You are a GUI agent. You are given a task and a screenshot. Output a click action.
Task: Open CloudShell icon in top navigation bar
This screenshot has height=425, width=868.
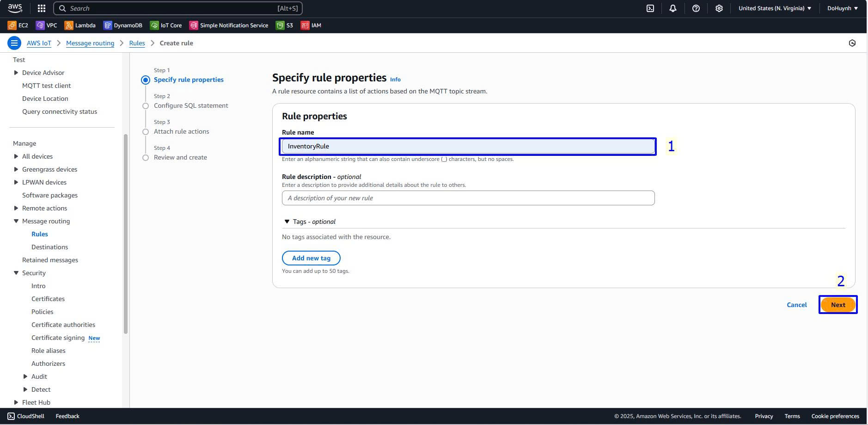(x=650, y=8)
